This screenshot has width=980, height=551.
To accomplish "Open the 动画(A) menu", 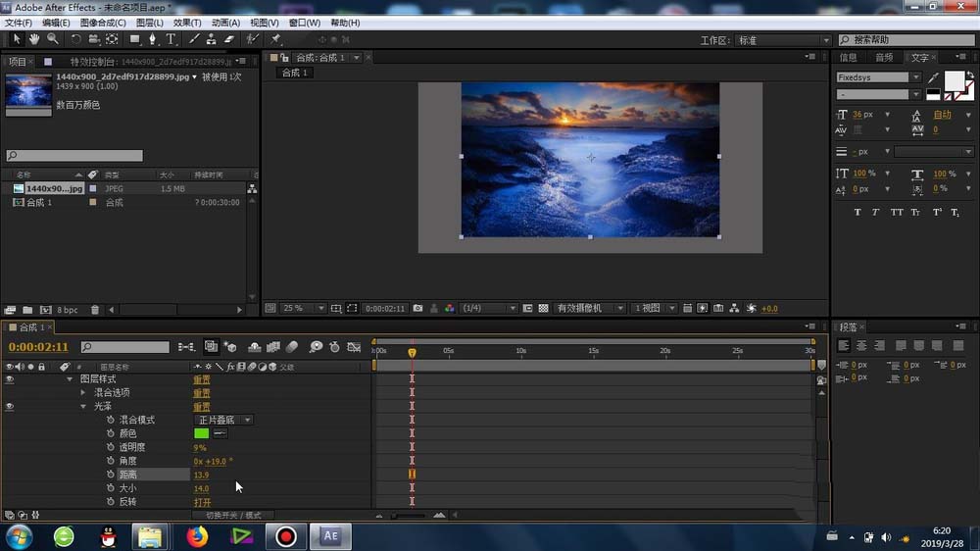I will pos(225,23).
